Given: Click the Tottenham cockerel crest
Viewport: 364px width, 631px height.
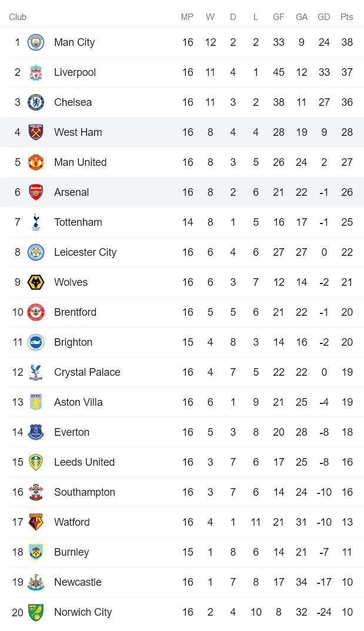Looking at the screenshot, I should click(x=36, y=222).
